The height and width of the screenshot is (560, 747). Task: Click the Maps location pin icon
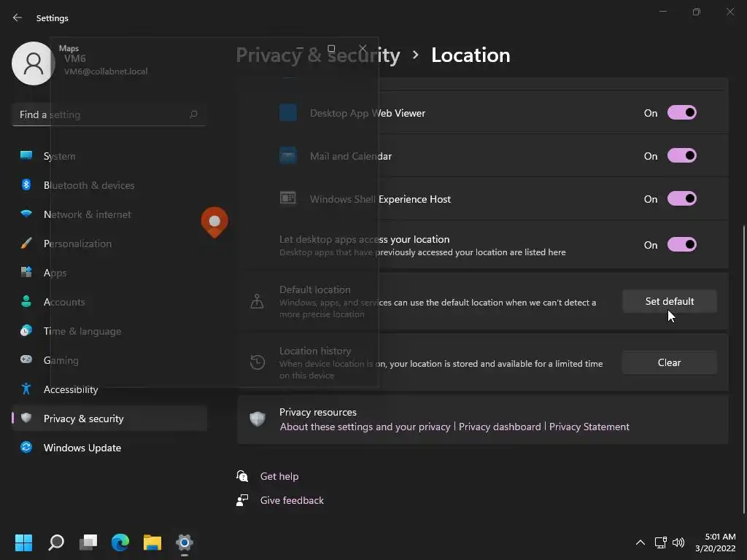pos(214,222)
